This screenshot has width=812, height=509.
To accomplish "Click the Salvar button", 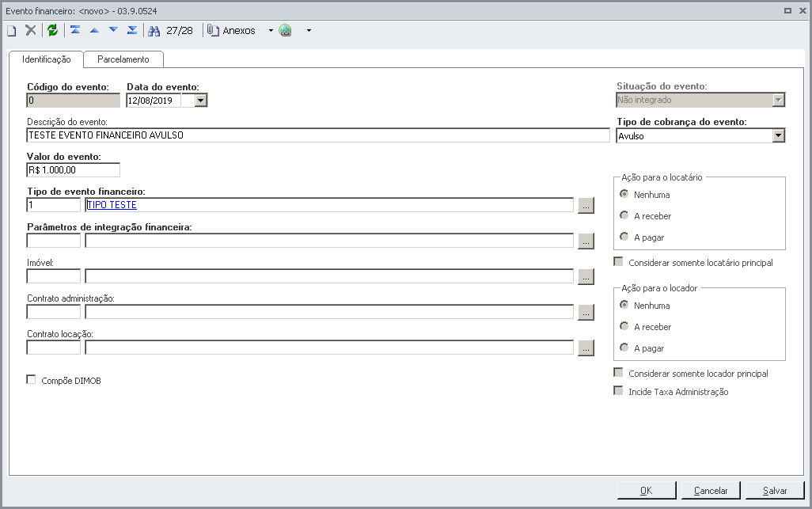I will 775,490.
